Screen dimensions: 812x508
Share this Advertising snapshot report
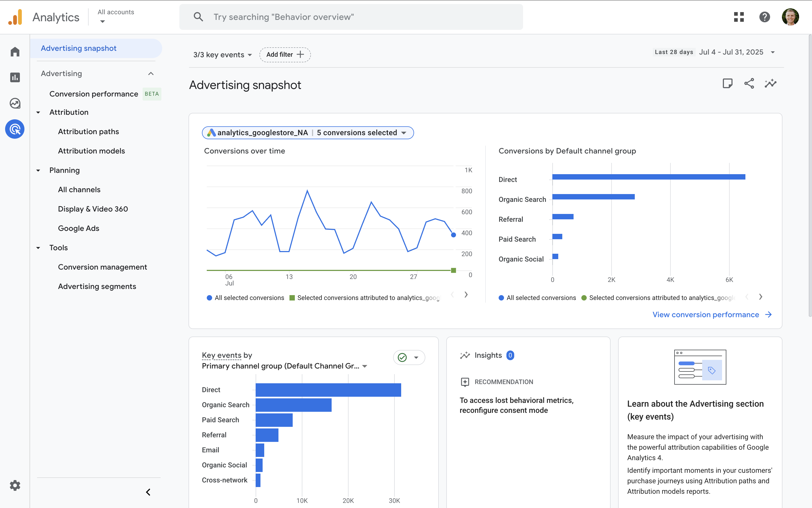click(x=749, y=83)
